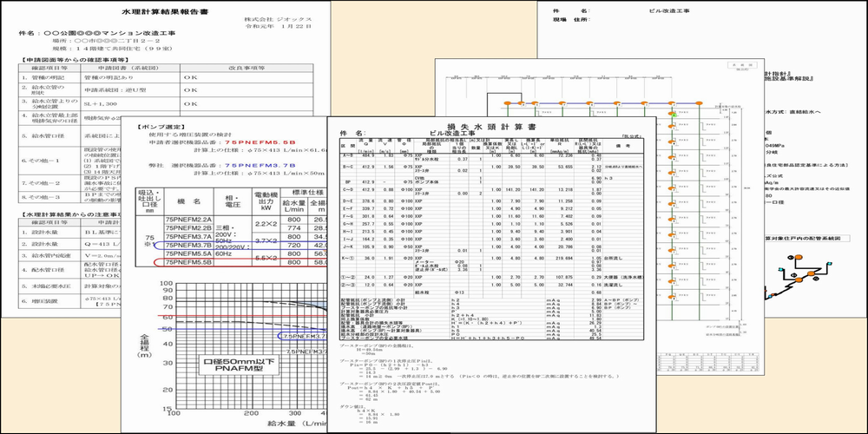Click 規模：14階建て共同住宅（99室）
Screen dimensions: 868x434
(110, 48)
